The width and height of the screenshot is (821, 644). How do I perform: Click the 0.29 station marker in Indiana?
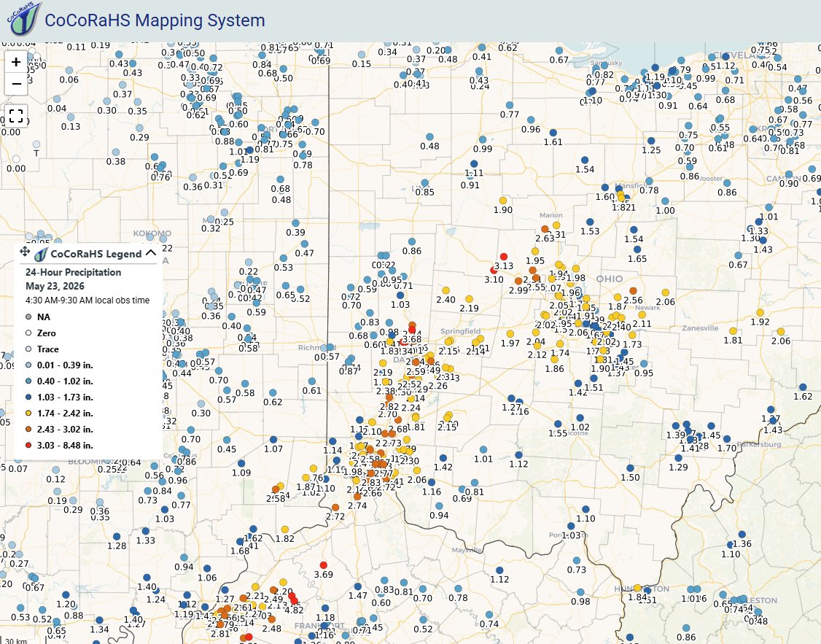(140, 128)
